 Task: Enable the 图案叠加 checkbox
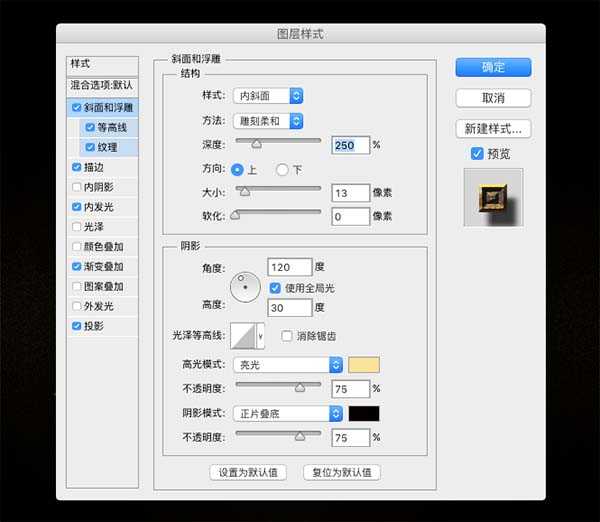[x=77, y=287]
